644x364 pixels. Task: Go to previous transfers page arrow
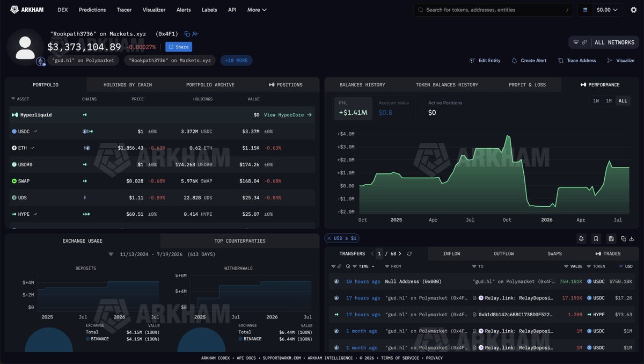(372, 253)
